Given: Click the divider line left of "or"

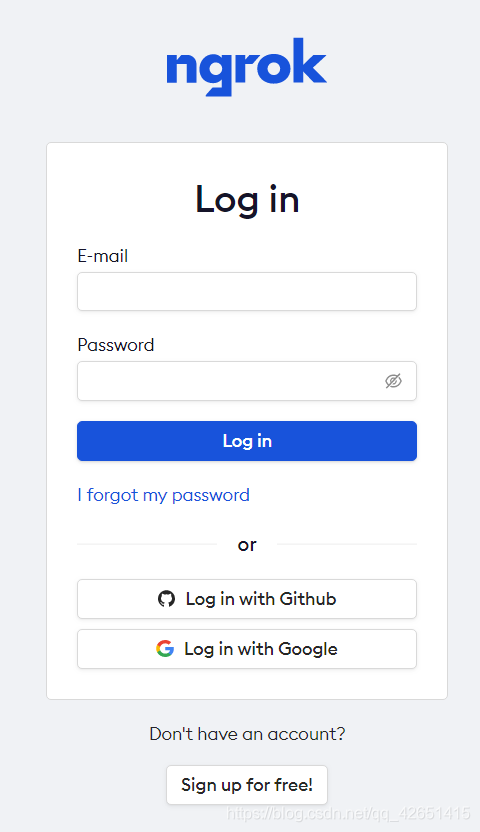Looking at the screenshot, I should (x=147, y=544).
